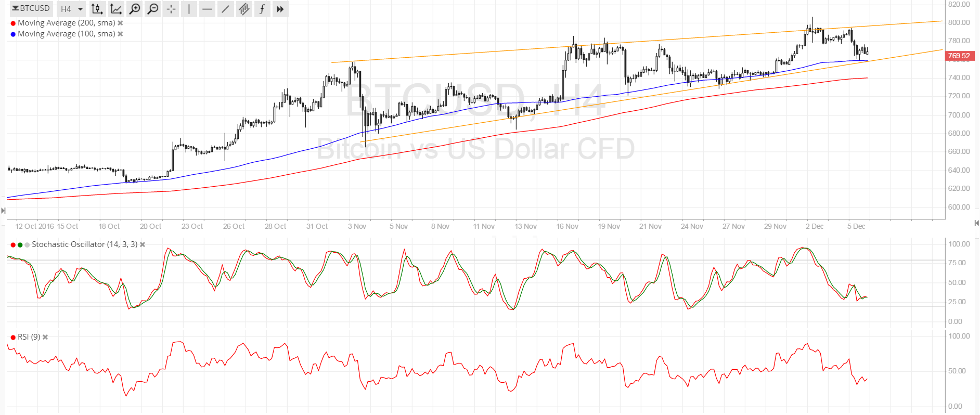Image resolution: width=980 pixels, height=415 pixels.
Task: Zoom out using the magnifier minus icon
Action: pyautogui.click(x=153, y=9)
